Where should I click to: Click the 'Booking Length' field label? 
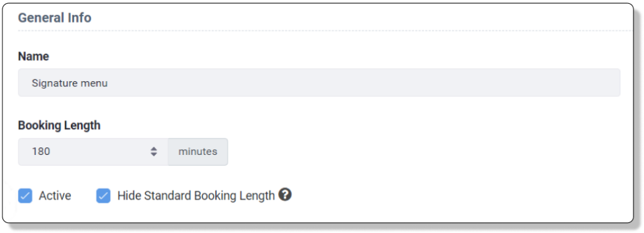[59, 125]
